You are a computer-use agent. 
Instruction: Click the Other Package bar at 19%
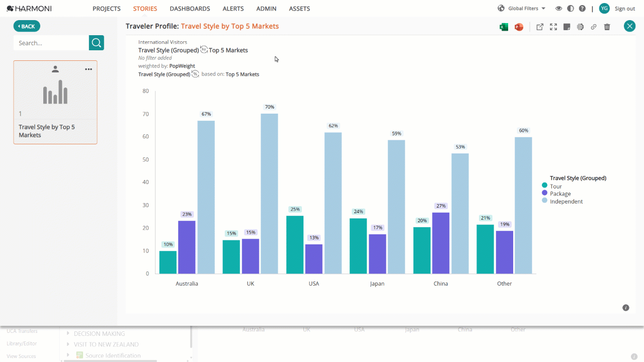(505, 252)
